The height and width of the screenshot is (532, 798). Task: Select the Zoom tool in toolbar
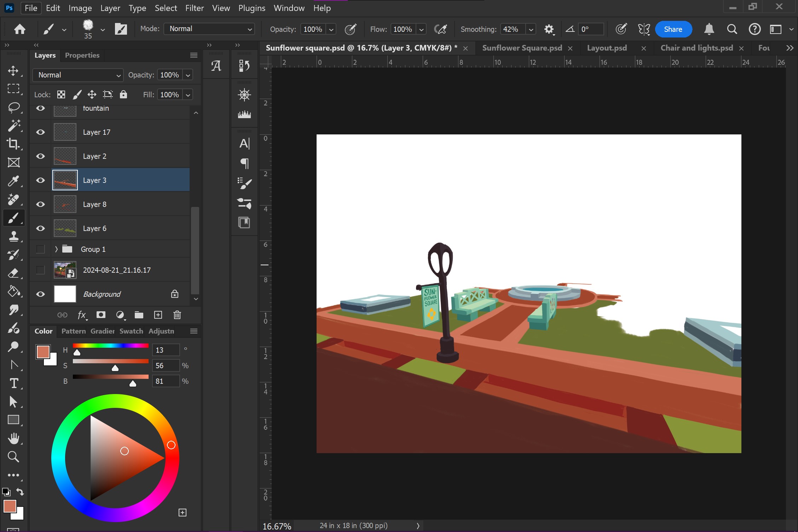(x=13, y=457)
